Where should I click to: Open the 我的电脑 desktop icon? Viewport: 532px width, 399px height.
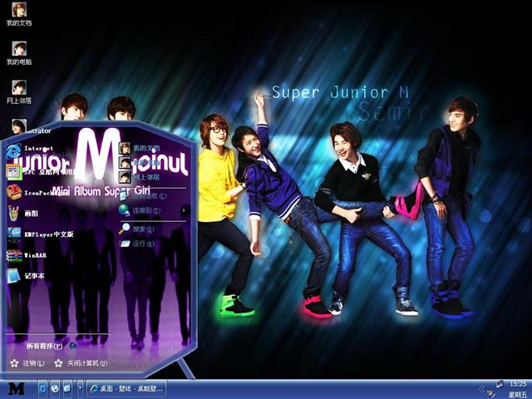(19, 53)
